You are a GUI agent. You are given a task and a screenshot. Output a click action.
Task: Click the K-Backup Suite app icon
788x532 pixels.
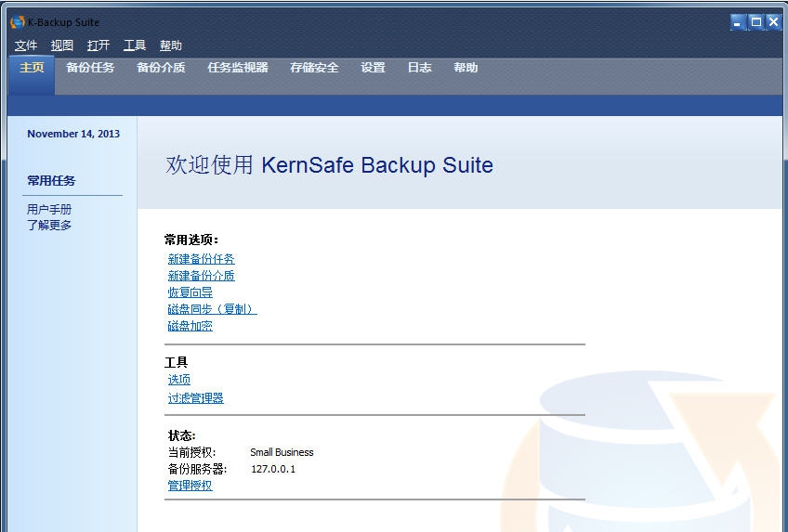(17, 22)
